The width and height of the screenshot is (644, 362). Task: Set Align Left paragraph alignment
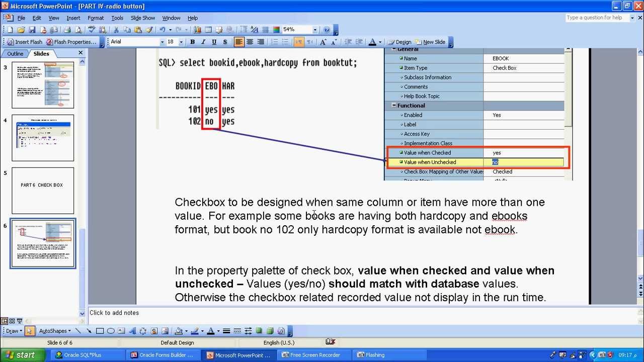(239, 42)
